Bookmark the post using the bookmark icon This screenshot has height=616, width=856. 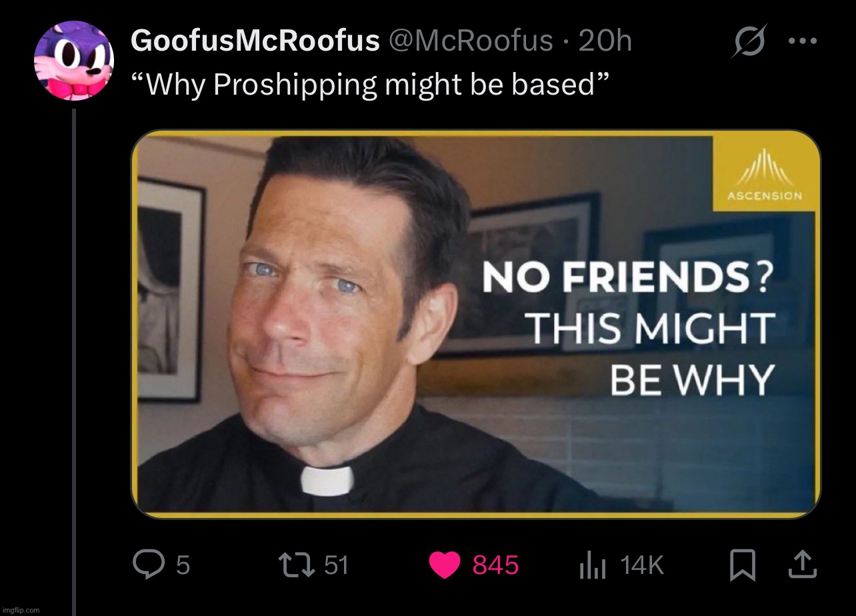743,565
